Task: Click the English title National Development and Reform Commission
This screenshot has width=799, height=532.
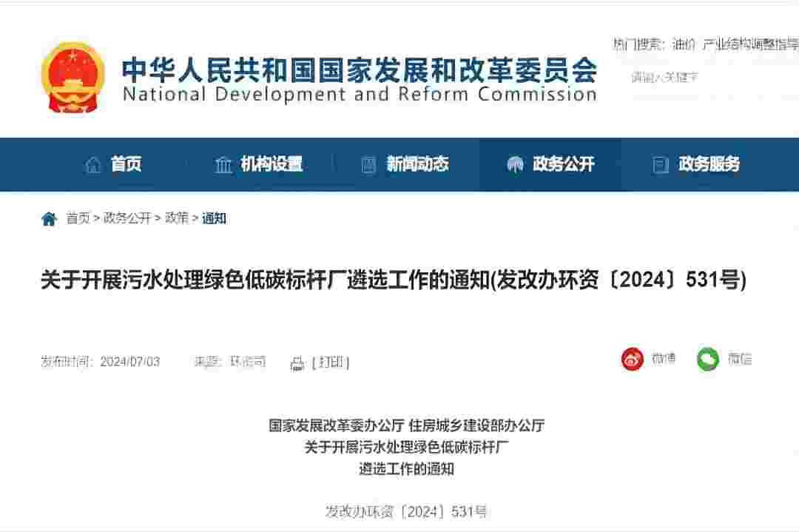Action: pyautogui.click(x=360, y=94)
